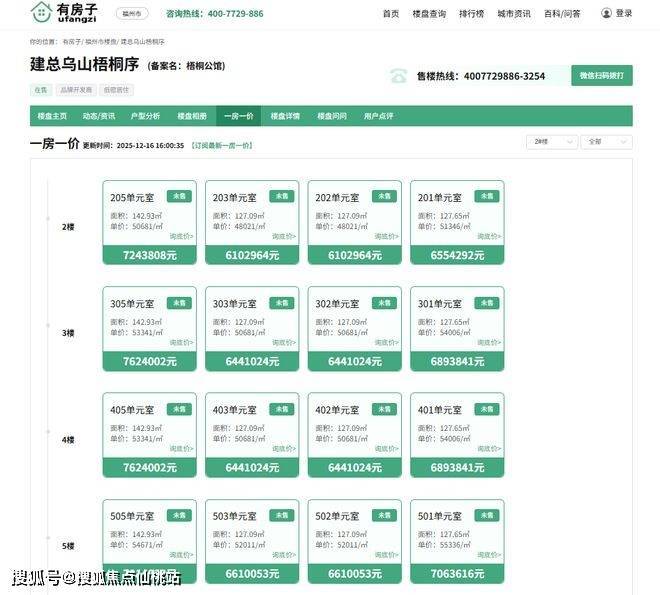Click the 未售 badge on unit 301
660x595 pixels.
click(x=487, y=303)
